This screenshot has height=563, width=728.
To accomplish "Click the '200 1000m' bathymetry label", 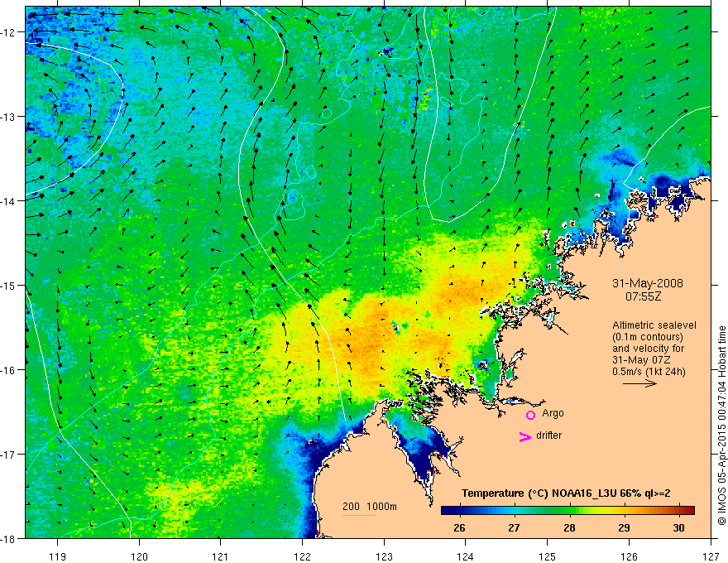I will (370, 507).
